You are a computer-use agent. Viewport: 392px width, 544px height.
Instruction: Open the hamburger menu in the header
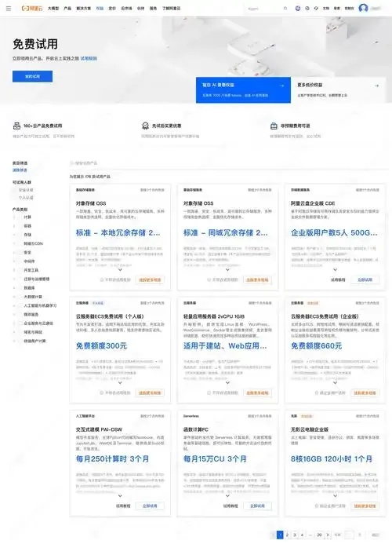click(x=9, y=9)
